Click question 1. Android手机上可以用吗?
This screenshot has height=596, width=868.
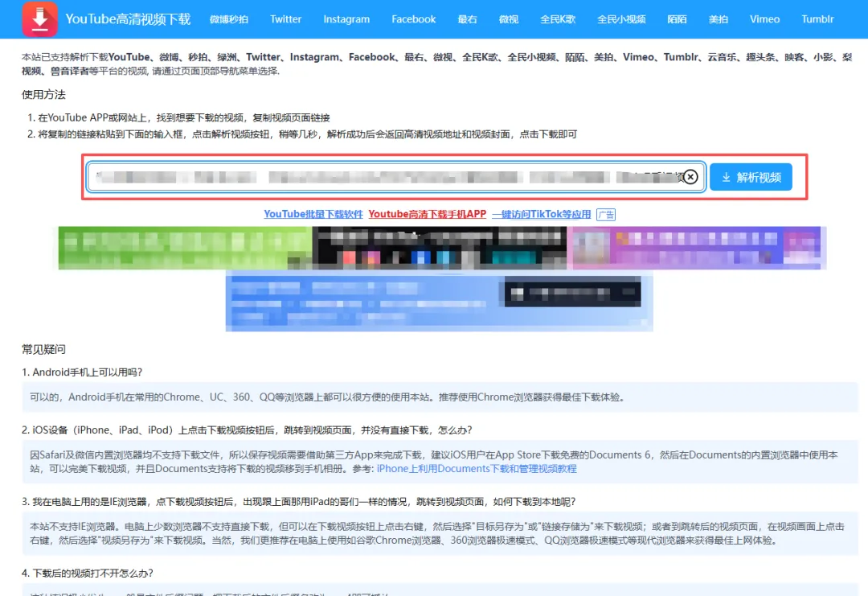(82, 372)
